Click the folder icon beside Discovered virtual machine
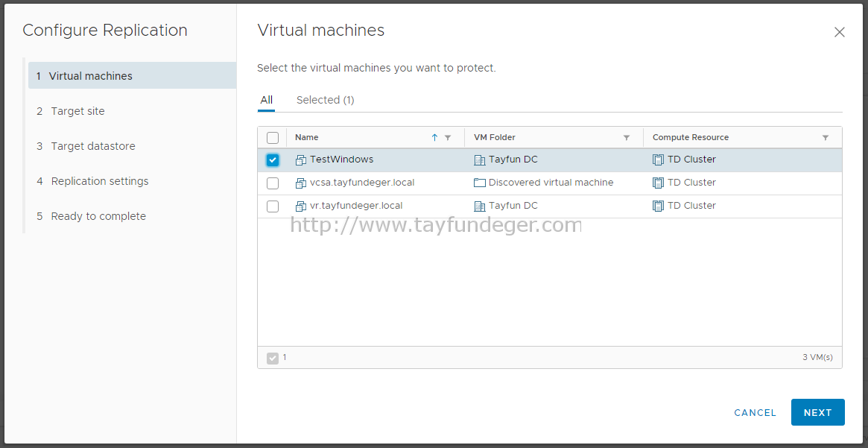868x448 pixels. (x=479, y=183)
